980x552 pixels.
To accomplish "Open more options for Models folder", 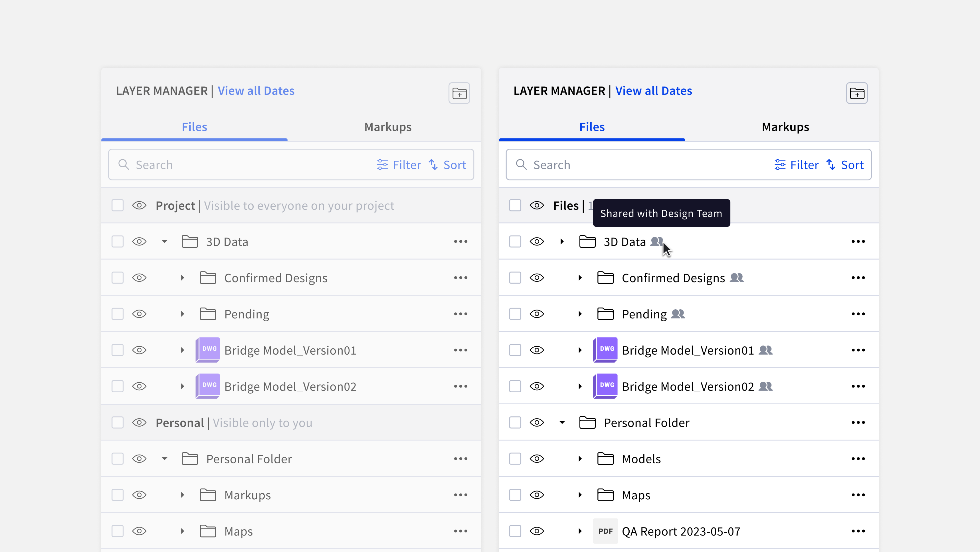I will (x=858, y=458).
